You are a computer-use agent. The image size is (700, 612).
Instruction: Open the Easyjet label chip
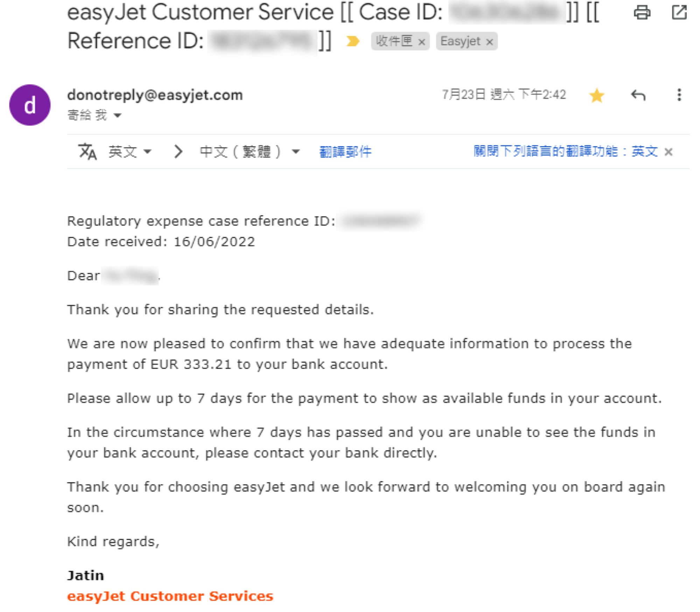[x=460, y=41]
